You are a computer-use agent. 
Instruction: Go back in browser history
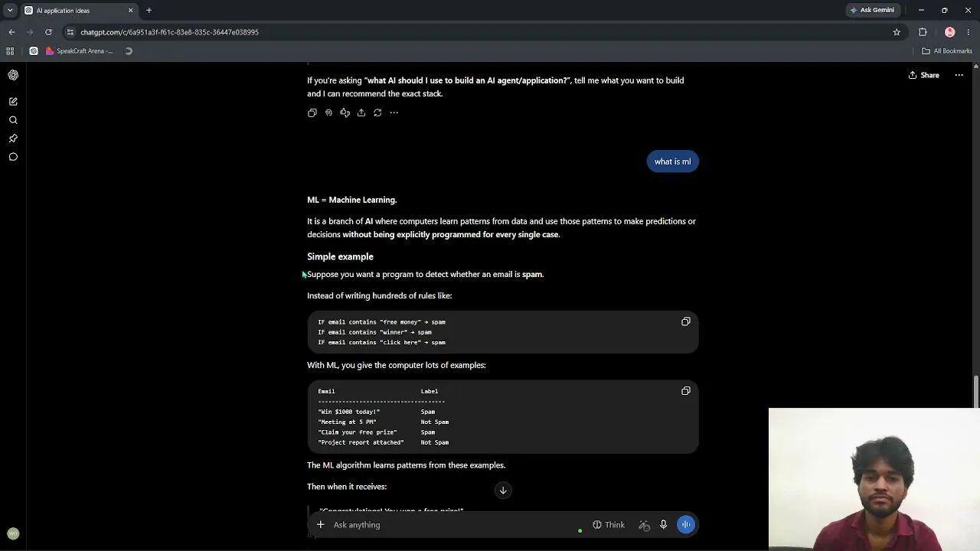pyautogui.click(x=11, y=32)
